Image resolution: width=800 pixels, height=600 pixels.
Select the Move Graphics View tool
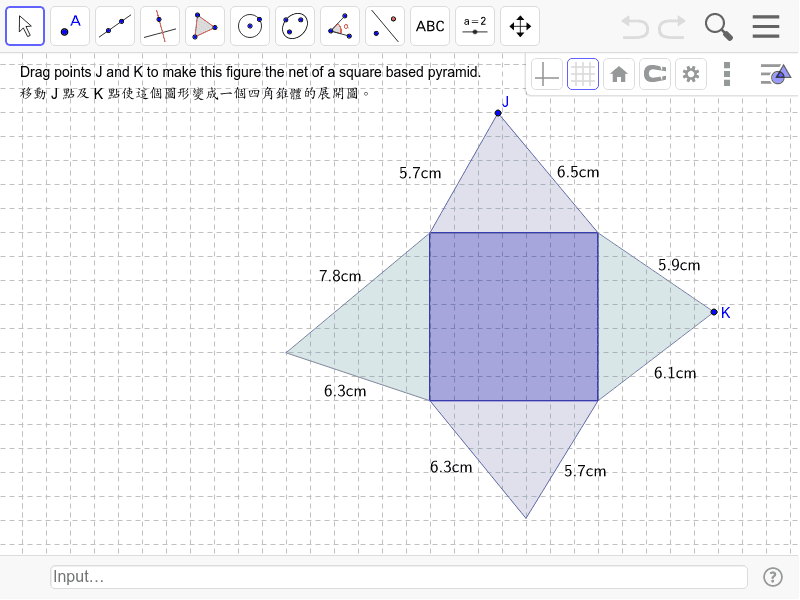(519, 25)
